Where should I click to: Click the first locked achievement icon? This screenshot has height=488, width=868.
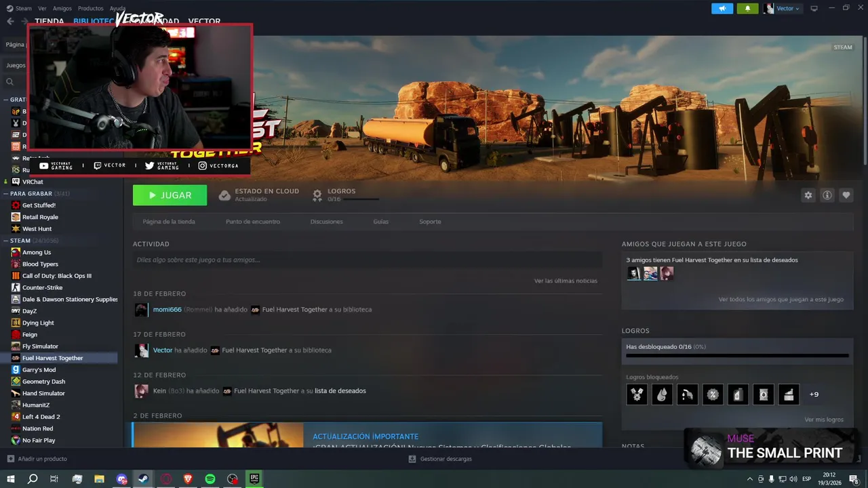[x=637, y=394]
